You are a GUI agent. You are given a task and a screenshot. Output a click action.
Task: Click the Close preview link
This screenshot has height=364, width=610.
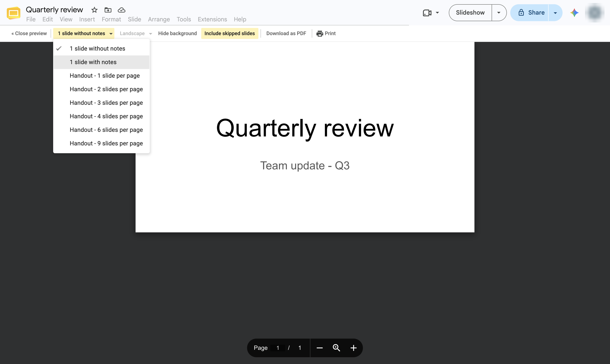pos(29,33)
